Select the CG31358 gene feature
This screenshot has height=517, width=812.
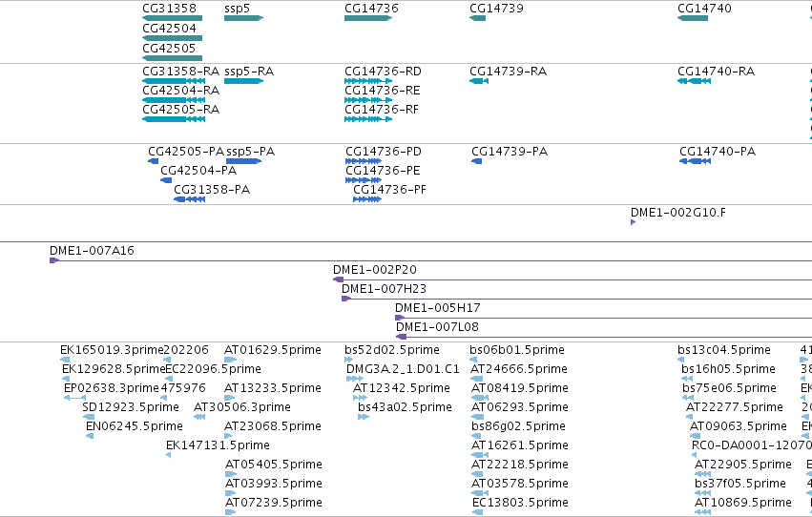[172, 18]
